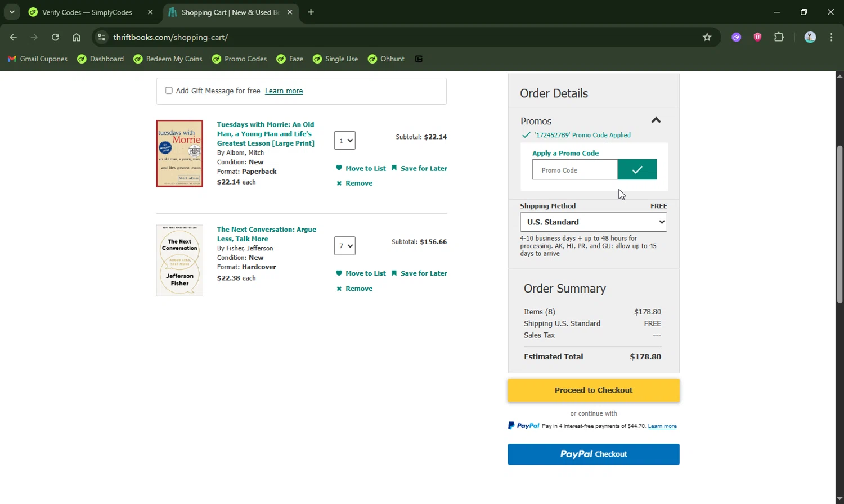Focus the Promo Code input field
The height and width of the screenshot is (504, 844).
tap(575, 169)
